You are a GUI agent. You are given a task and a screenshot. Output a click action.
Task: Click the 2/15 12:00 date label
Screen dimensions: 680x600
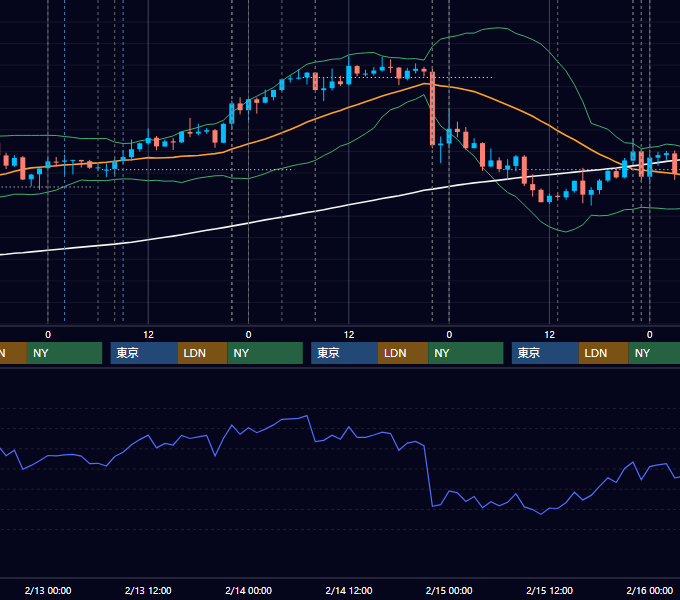click(x=549, y=590)
